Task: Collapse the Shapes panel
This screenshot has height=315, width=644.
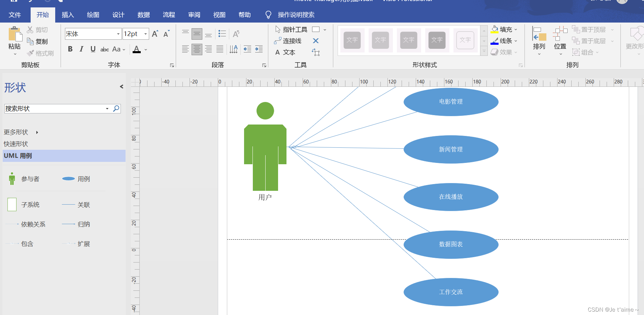Action: (122, 86)
